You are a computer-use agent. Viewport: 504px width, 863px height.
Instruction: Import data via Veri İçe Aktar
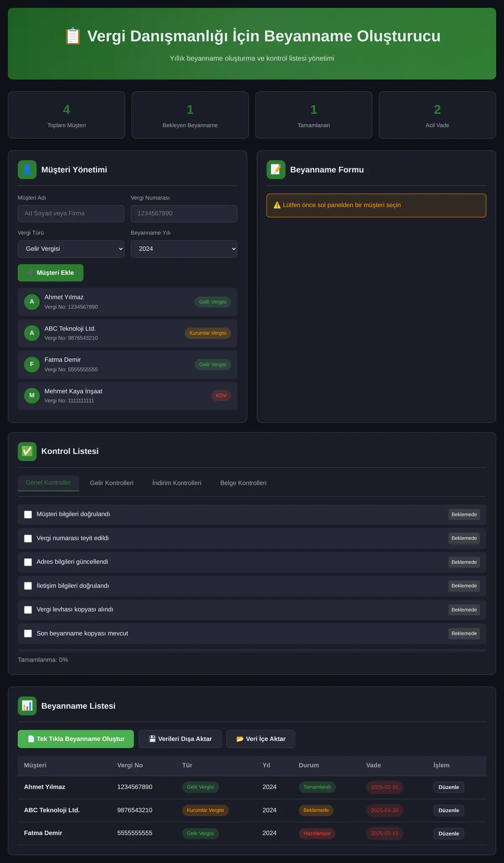pyautogui.click(x=261, y=739)
